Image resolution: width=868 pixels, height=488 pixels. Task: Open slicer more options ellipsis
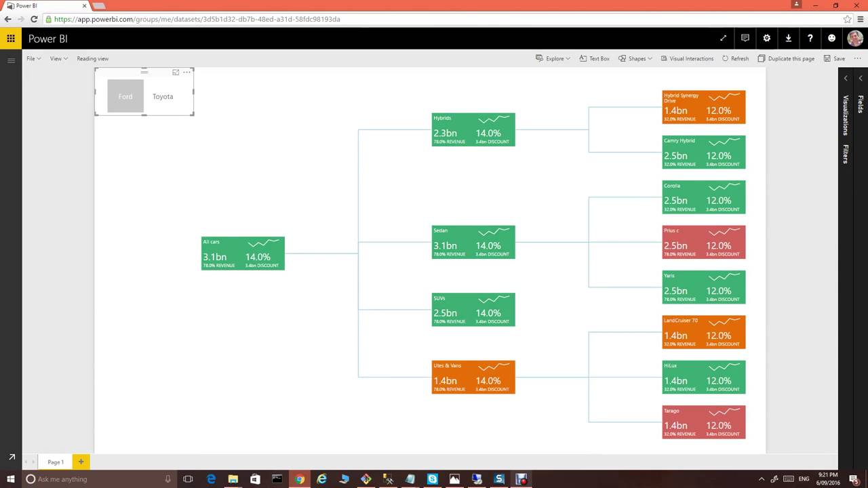pos(186,72)
